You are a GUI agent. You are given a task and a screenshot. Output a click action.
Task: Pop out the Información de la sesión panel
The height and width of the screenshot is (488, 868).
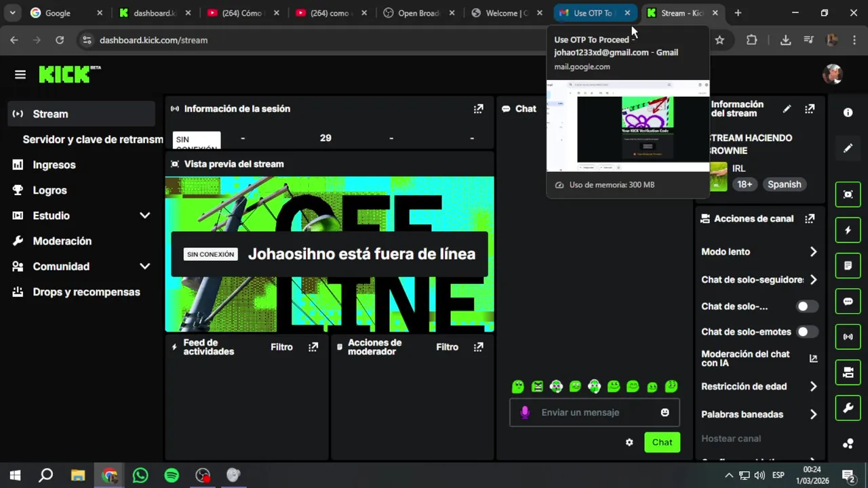tap(478, 108)
